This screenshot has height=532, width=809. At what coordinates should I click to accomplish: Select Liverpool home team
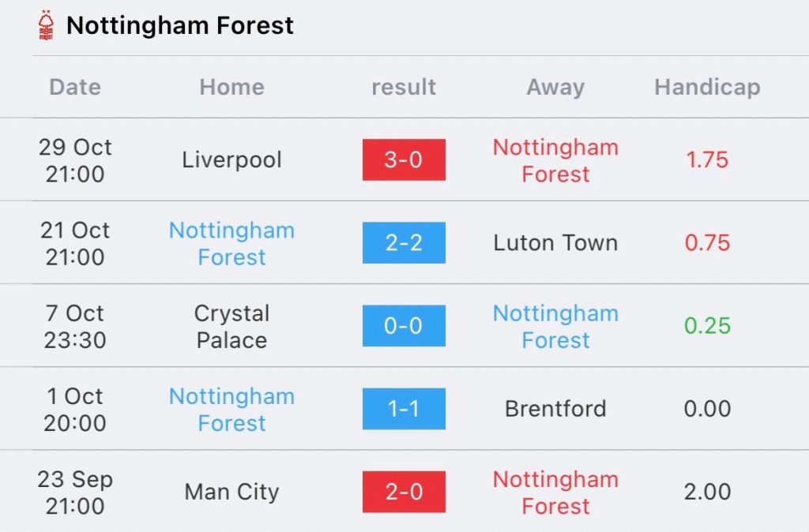231,159
